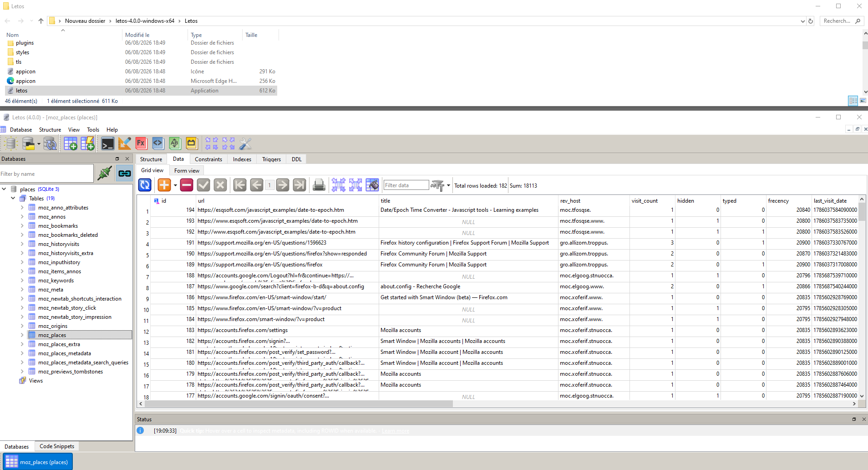
Task: Switch to the Indexes tab
Action: tap(242, 159)
